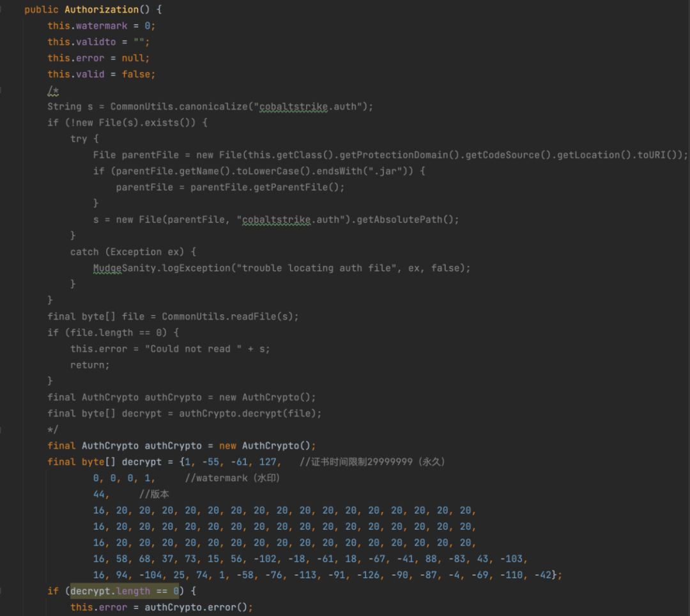Viewport: 690px width, 616px height.
Task: Click the "this.validto" field reference
Action: pos(81,42)
